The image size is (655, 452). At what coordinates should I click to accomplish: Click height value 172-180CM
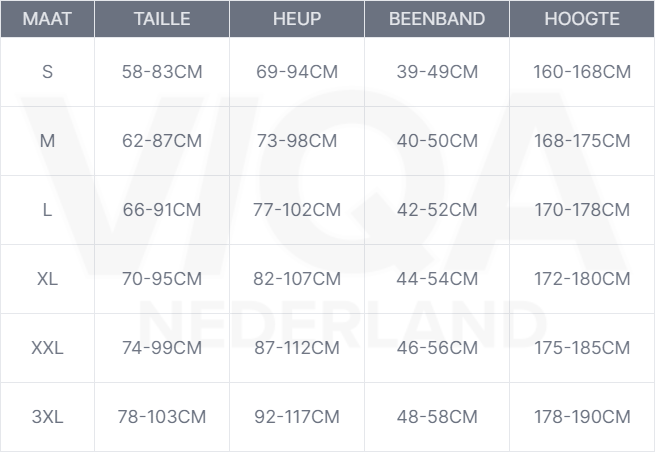click(x=582, y=279)
